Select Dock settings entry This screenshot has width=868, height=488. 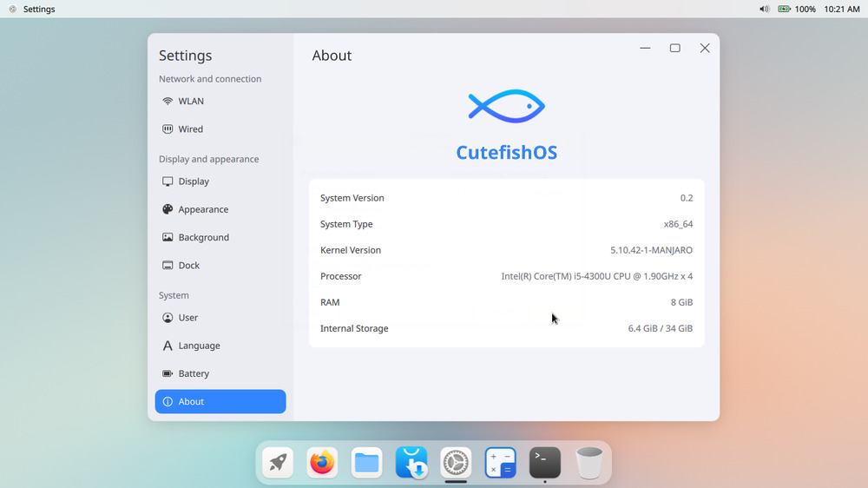[220, 266]
